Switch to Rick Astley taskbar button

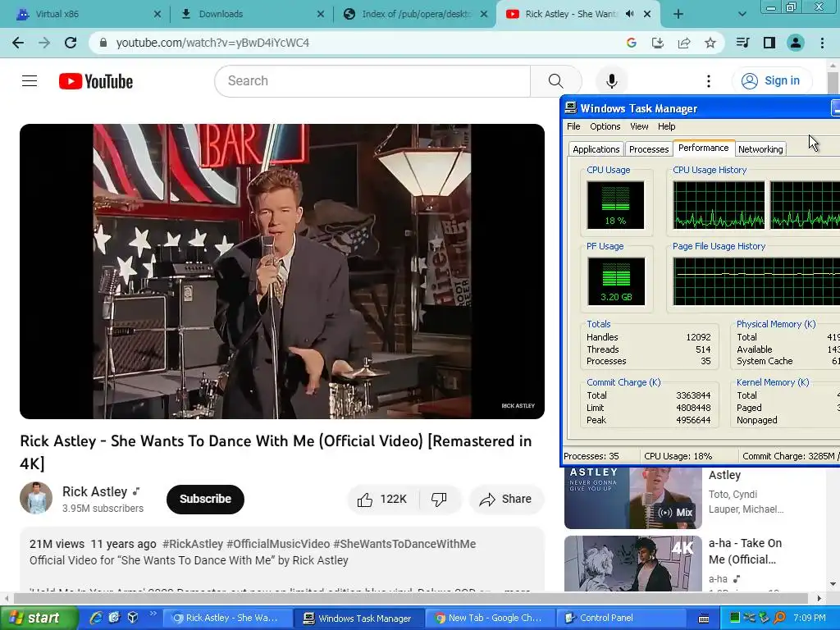coord(227,619)
